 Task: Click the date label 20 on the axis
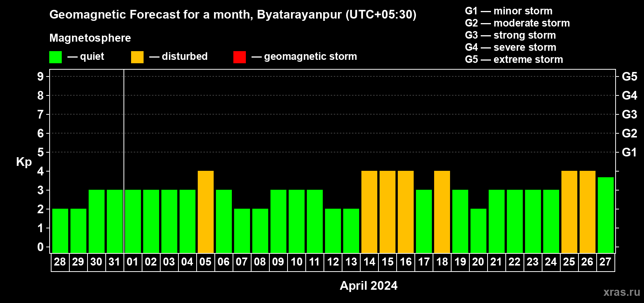click(478, 262)
